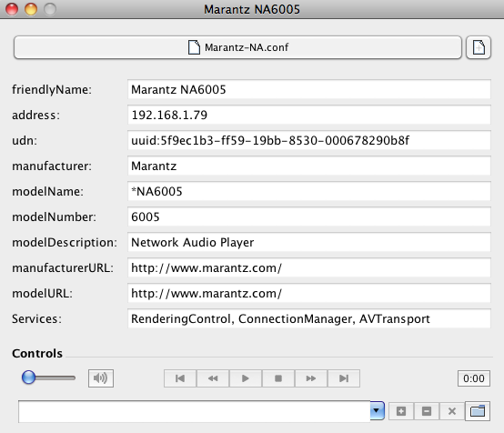
Task: Close the Marantz NA6005 window
Action: coord(12,9)
